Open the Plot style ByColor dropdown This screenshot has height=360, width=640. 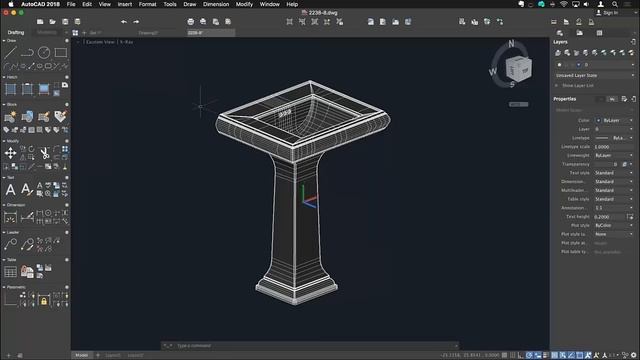614,225
